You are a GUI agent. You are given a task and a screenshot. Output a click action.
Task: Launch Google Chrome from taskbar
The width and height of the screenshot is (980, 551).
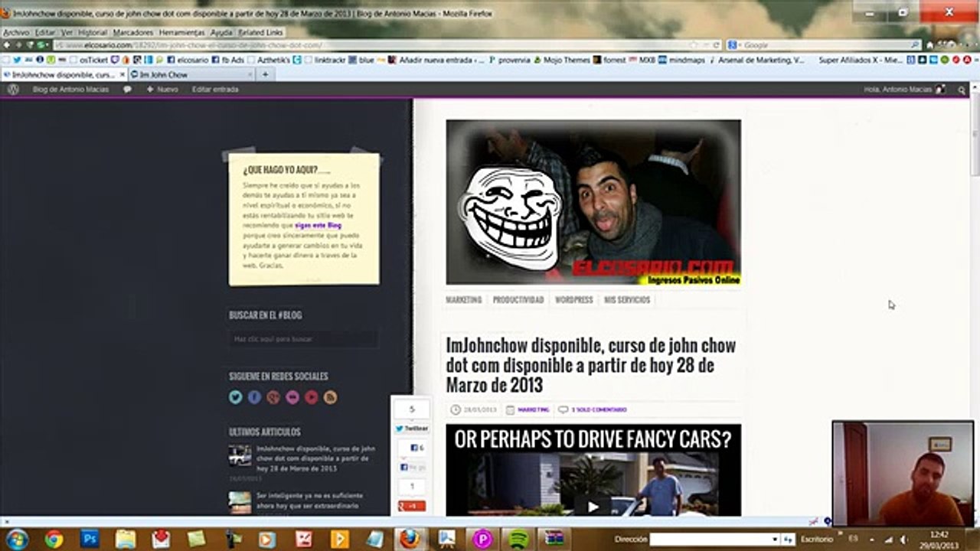[x=54, y=539]
